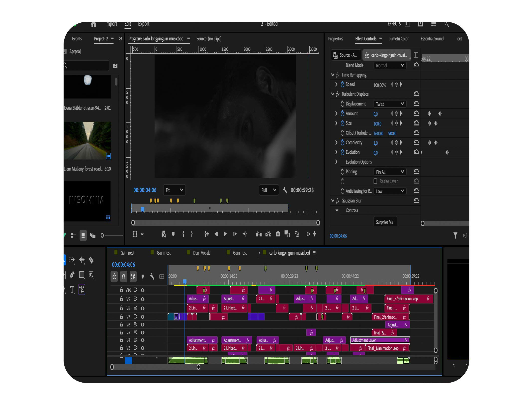
Task: Click the Export Frame camera icon
Action: point(278,234)
